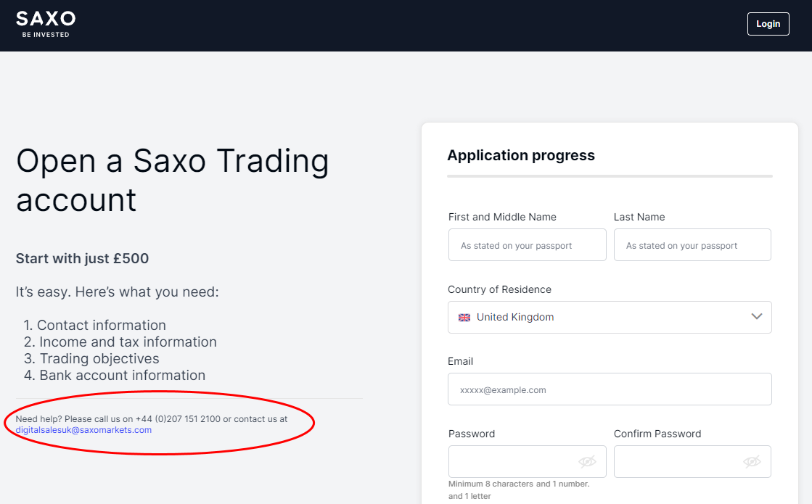Open the Country of Residence dropdown
The image size is (812, 504).
point(610,317)
